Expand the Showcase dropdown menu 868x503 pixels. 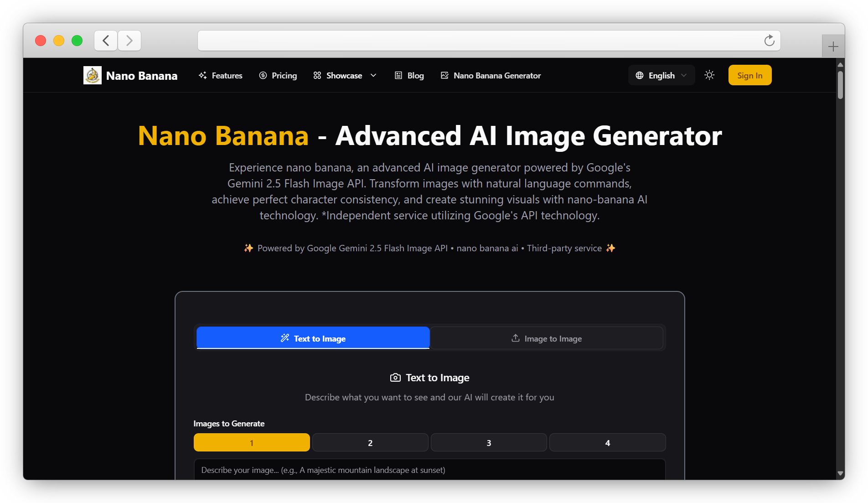point(344,75)
